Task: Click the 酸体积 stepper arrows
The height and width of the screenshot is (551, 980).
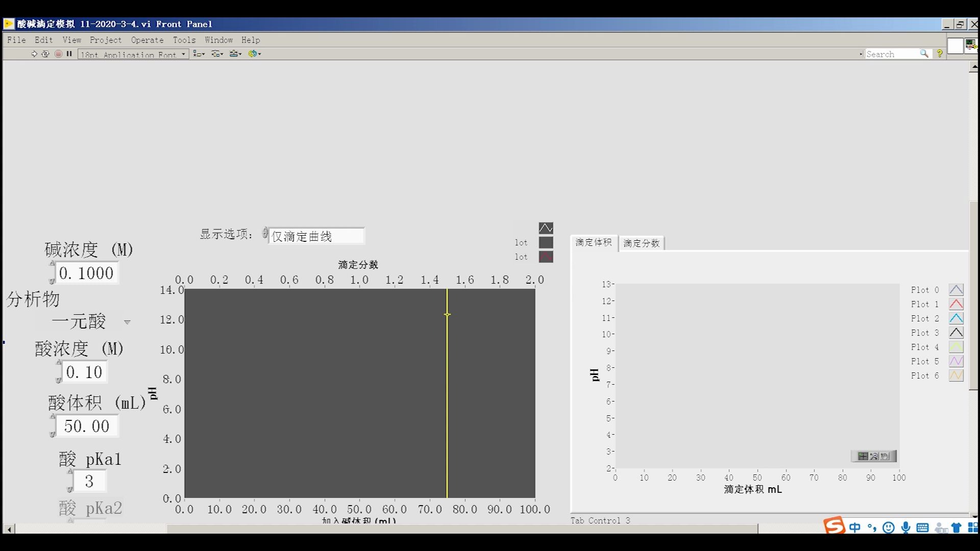Action: [x=52, y=425]
